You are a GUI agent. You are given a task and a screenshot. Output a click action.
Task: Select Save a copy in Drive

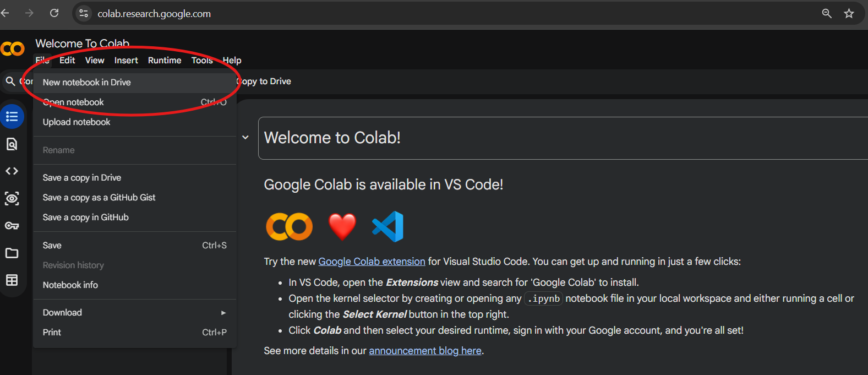(x=135, y=178)
